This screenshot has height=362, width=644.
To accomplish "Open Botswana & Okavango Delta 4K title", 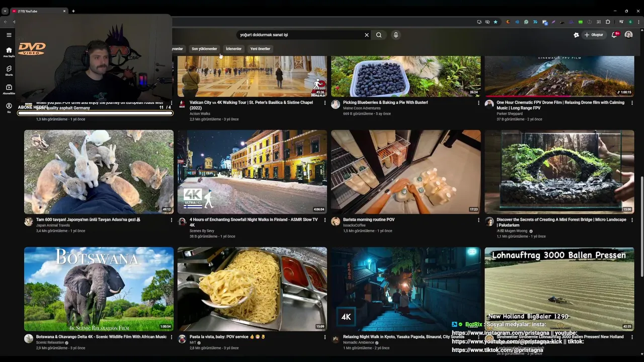I will (101, 337).
